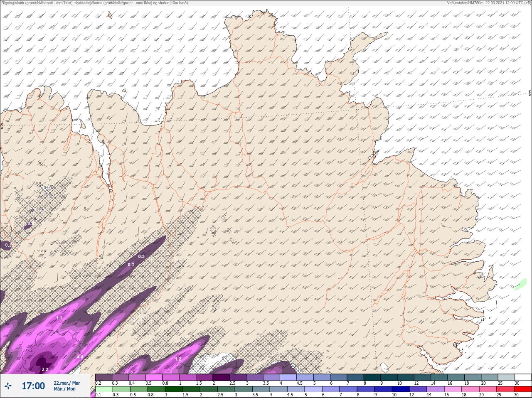This screenshot has height=398, width=532.
Task: Click the 1.2 precipitation value on map
Action: (178, 359)
